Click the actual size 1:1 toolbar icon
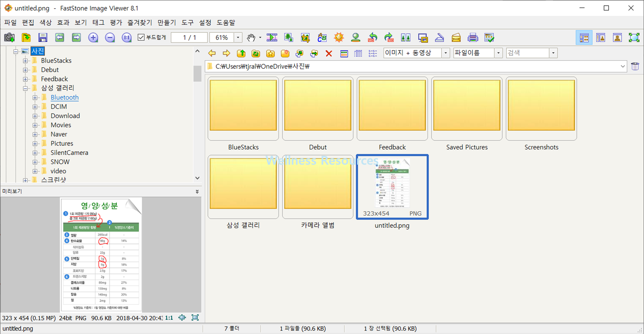The height and width of the screenshot is (334, 644). point(127,37)
